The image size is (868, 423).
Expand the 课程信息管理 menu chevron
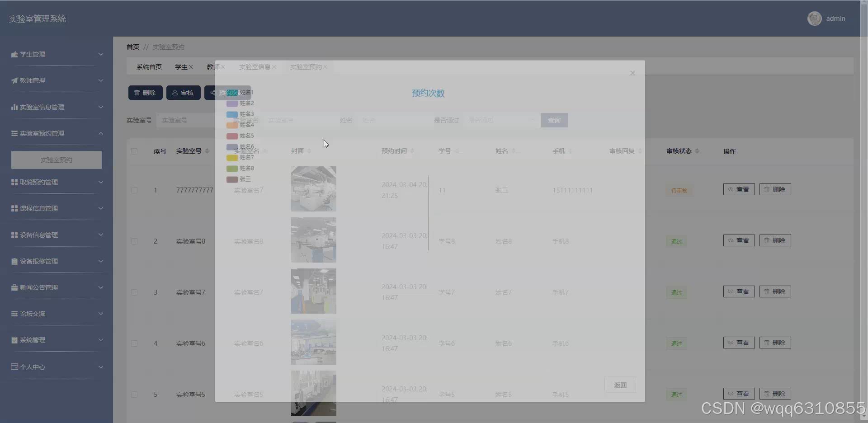(x=101, y=208)
